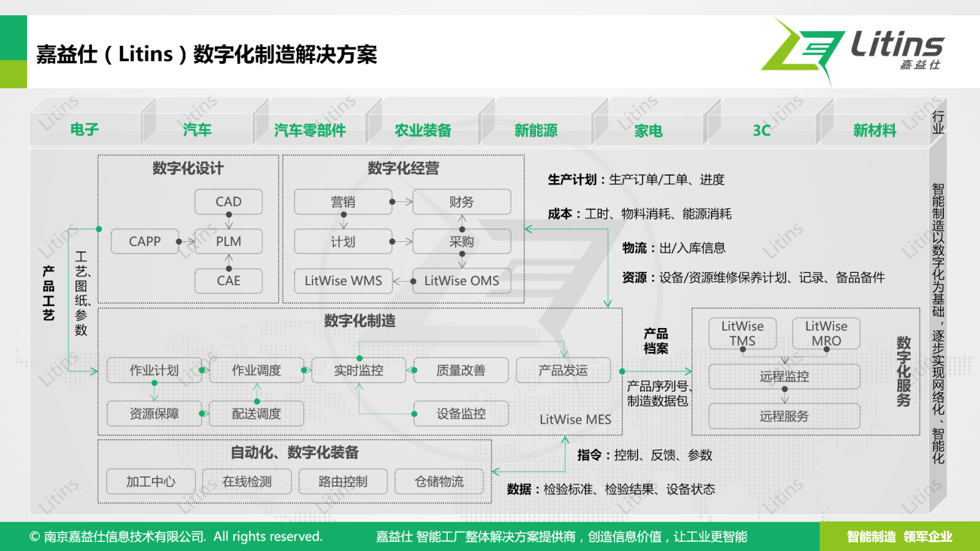Click the 作业调度 box
The image size is (980, 551).
point(257,370)
